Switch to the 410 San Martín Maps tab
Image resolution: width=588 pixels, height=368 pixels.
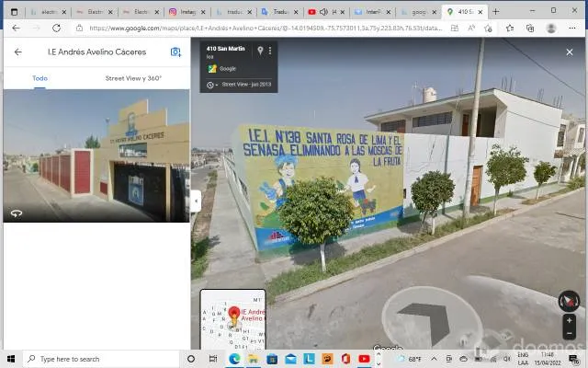[x=465, y=12]
